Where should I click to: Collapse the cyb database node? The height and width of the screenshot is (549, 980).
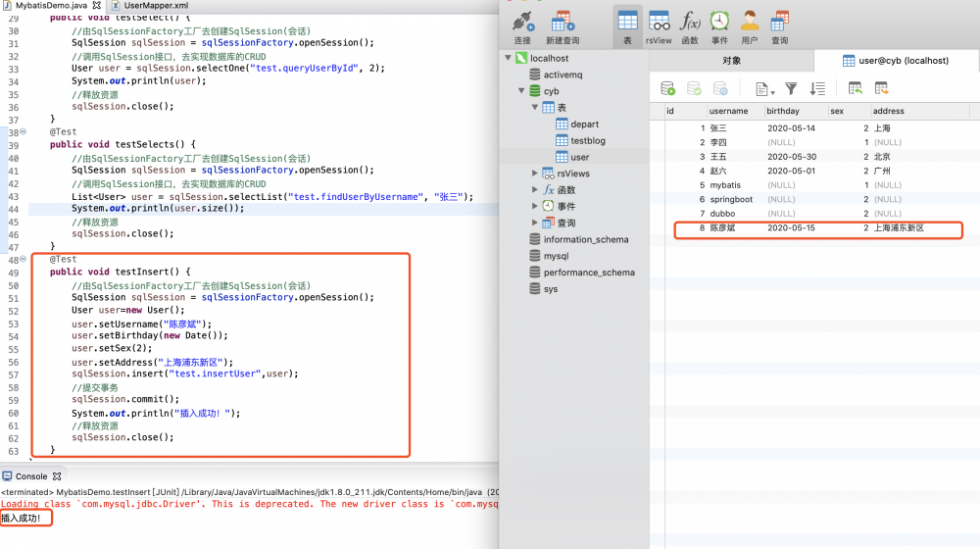pos(521,90)
